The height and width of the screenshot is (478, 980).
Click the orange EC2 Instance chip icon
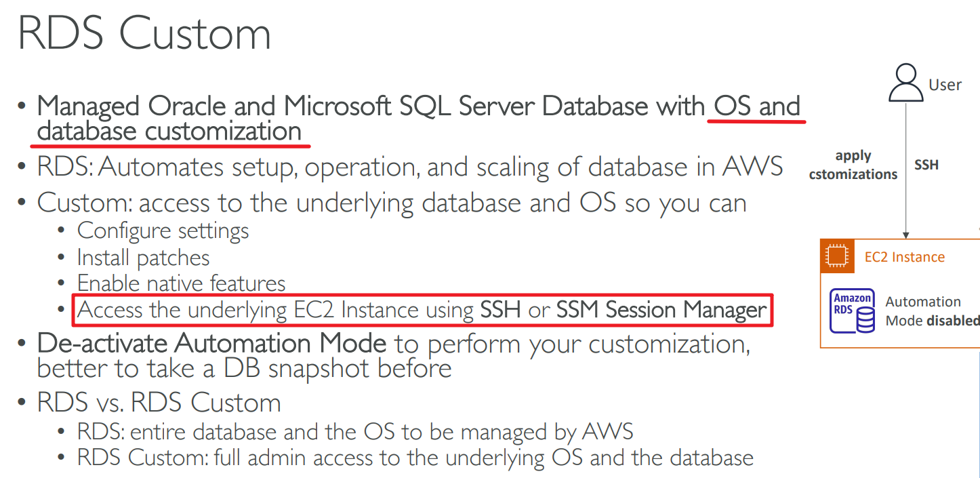tap(838, 257)
